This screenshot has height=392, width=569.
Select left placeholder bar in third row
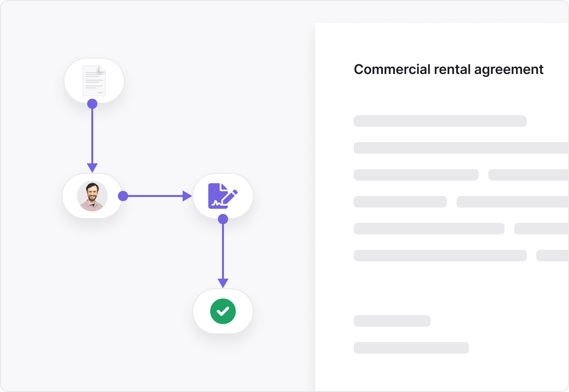(x=416, y=175)
